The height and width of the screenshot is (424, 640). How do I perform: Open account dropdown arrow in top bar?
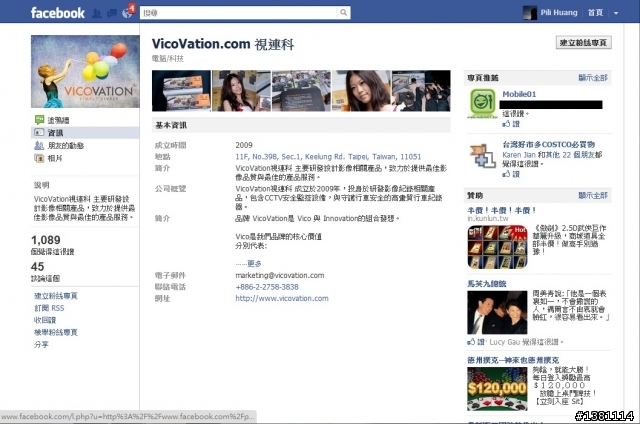tap(616, 13)
